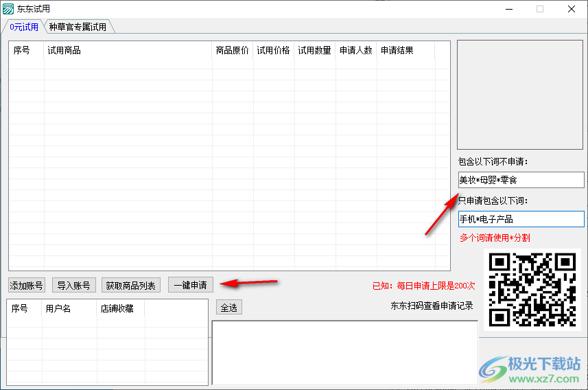Click the 只申请包含以下词 label
Screen dimensions: 588x390
click(x=493, y=200)
